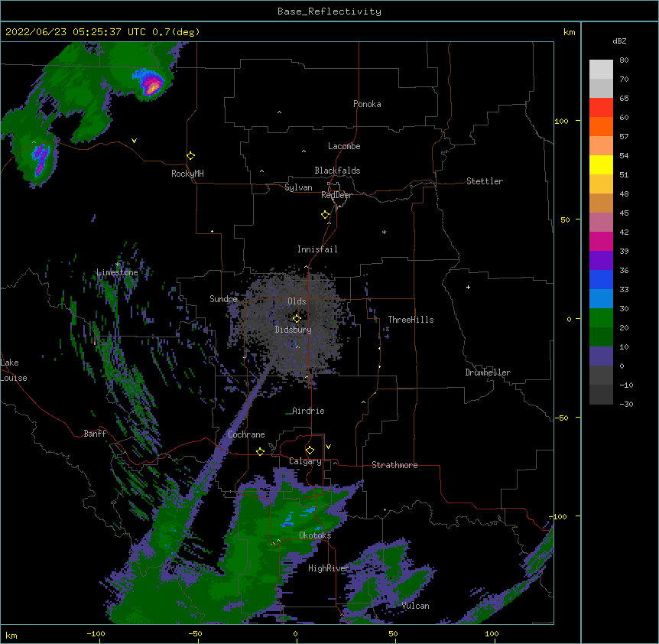Click the Ponoka city label

click(x=367, y=104)
